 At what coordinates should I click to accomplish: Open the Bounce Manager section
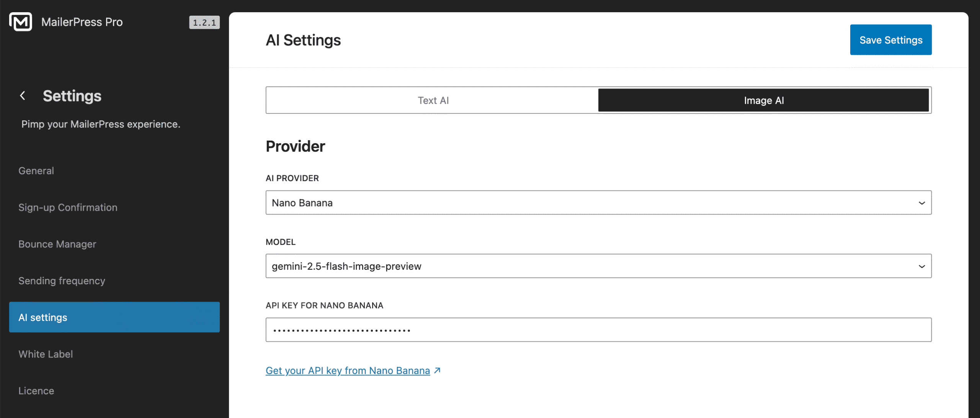point(57,244)
